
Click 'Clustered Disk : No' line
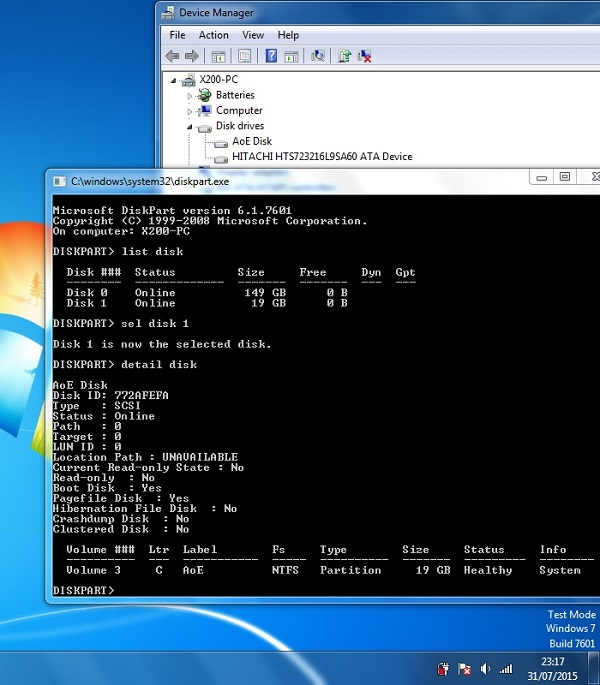(x=121, y=529)
